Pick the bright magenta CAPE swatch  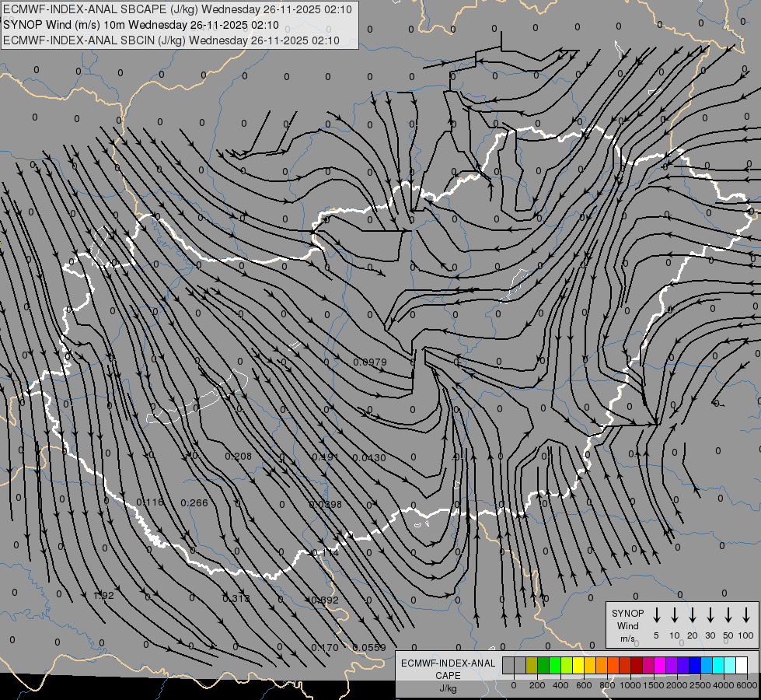click(660, 665)
